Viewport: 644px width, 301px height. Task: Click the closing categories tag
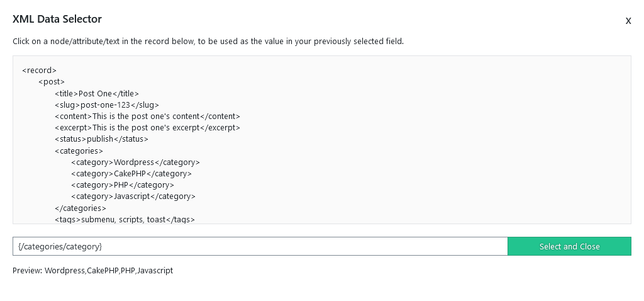80,208
